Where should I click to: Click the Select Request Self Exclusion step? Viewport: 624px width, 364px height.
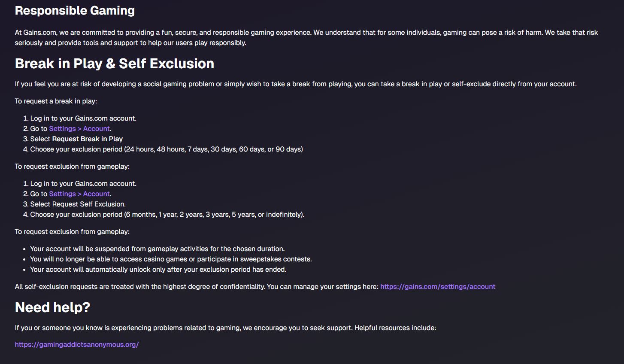(78, 204)
